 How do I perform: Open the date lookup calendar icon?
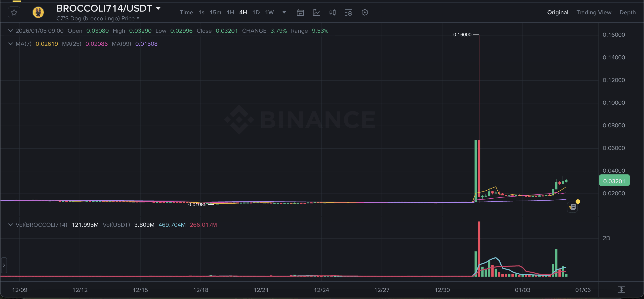point(300,12)
